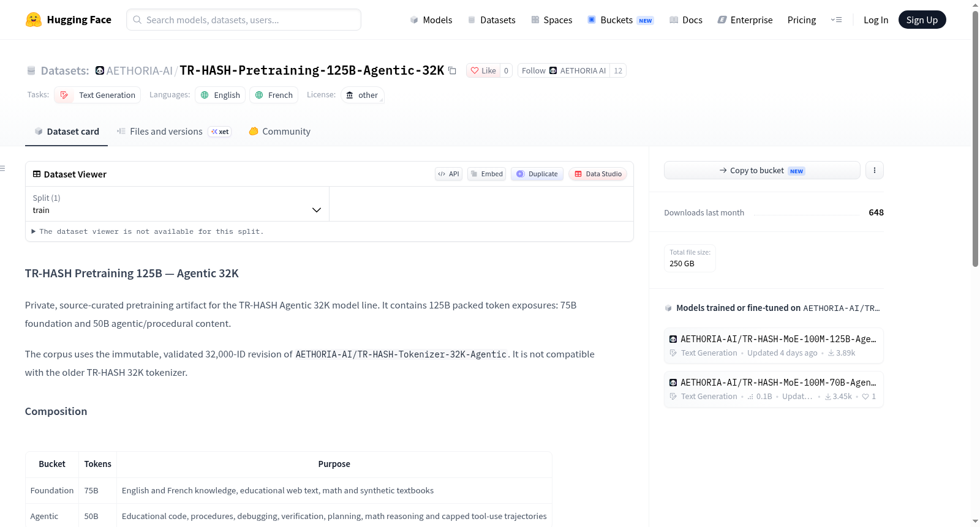980x527 pixels.
Task: Click the Dataset Viewer table icon
Action: click(37, 174)
